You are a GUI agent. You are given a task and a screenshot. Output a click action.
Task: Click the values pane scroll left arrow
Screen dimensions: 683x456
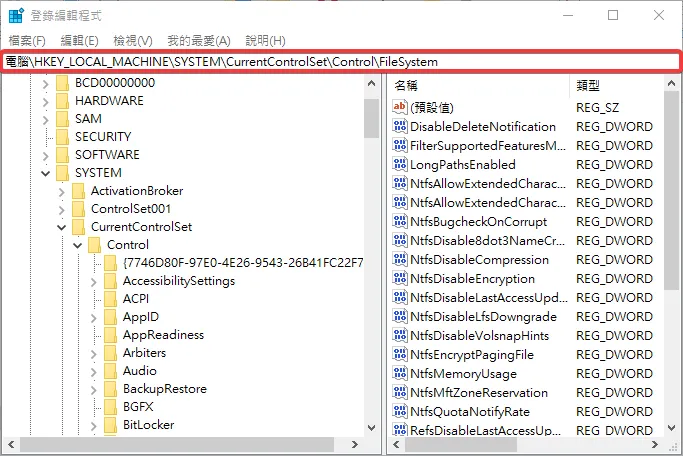396,444
